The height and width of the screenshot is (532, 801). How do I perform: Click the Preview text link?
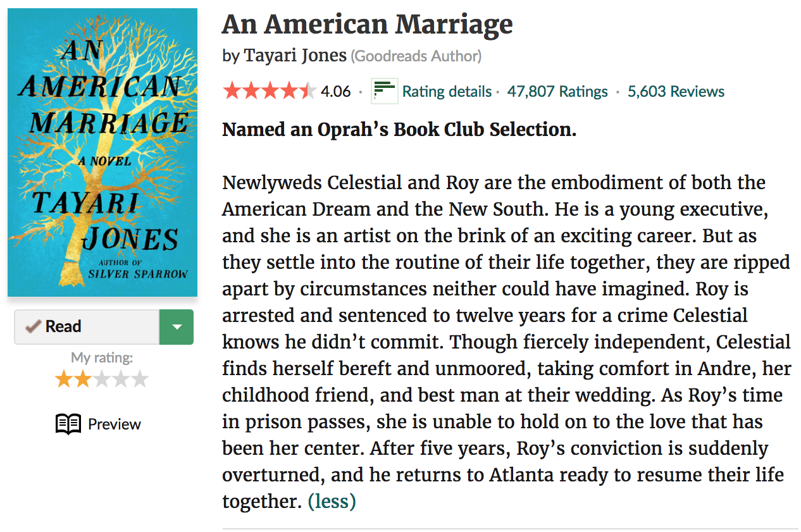click(x=115, y=424)
